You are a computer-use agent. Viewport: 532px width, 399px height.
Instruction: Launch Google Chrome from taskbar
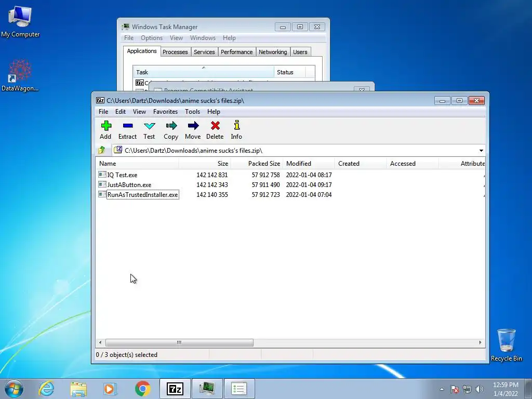(142, 389)
